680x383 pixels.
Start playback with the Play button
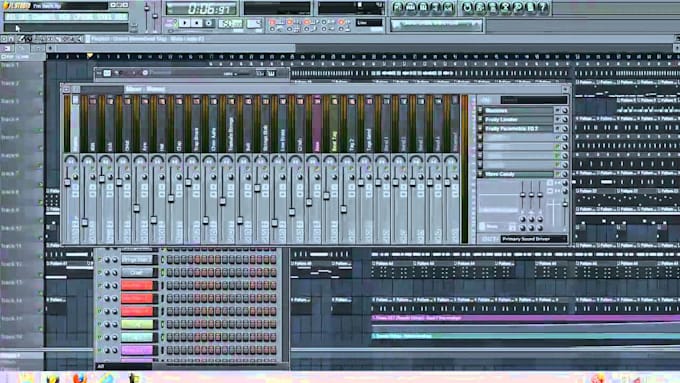click(185, 23)
